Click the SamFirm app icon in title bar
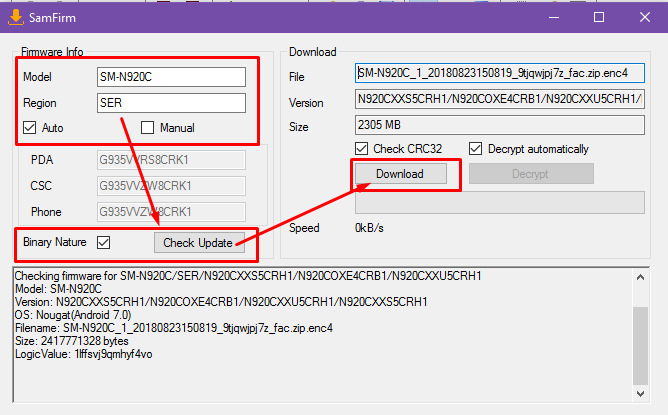 click(15, 17)
